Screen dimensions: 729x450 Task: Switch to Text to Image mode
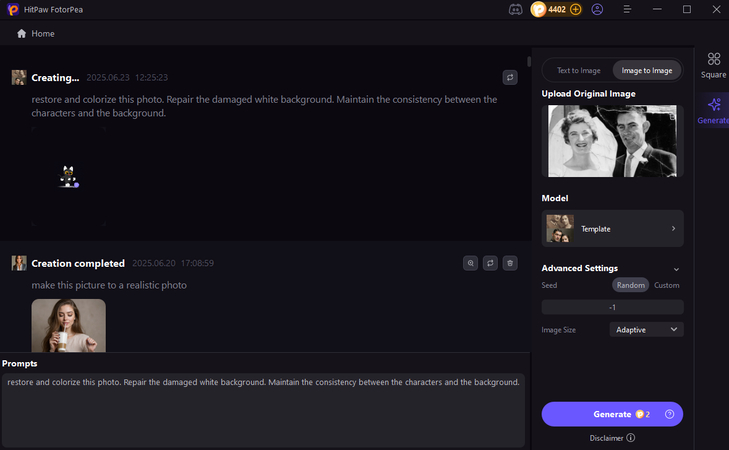577,70
